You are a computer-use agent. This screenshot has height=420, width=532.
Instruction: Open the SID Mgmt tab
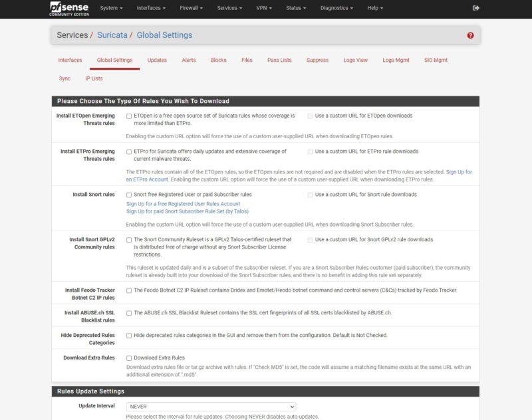[x=436, y=60]
